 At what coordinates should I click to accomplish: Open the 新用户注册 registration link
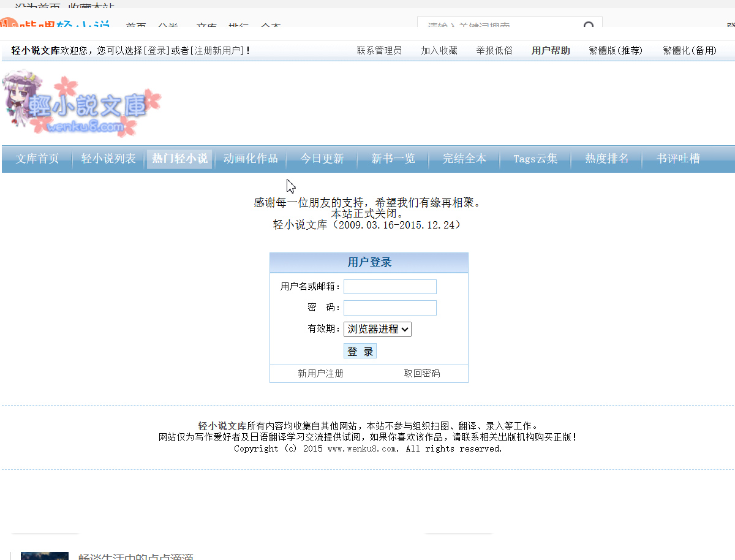pyautogui.click(x=321, y=373)
